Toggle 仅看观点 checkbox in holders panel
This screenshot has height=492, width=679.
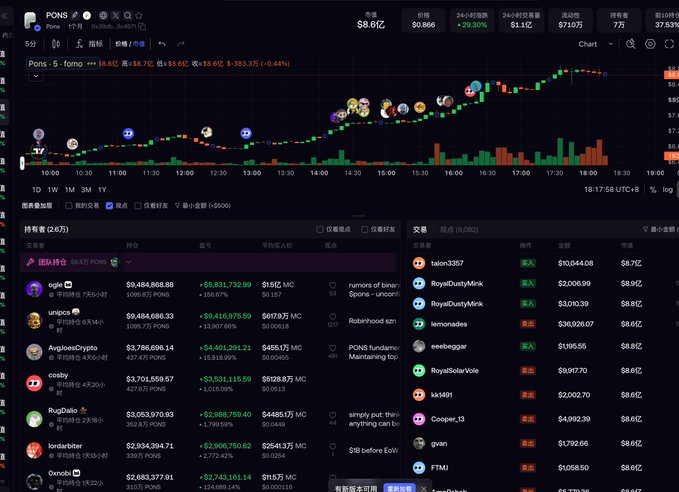(320, 229)
